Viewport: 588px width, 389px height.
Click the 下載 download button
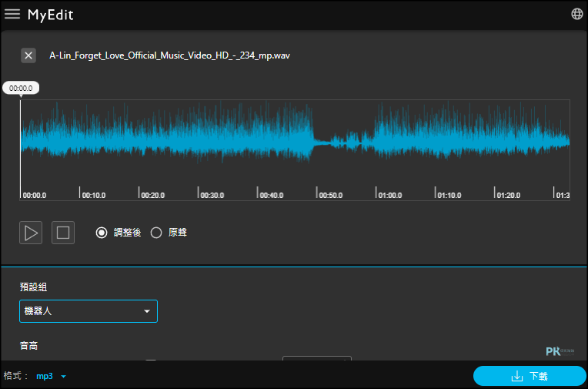[530, 376]
